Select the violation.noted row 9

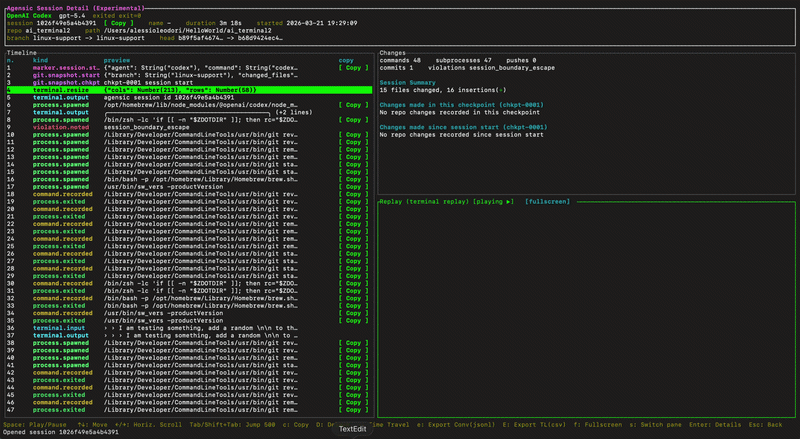[x=60, y=126]
